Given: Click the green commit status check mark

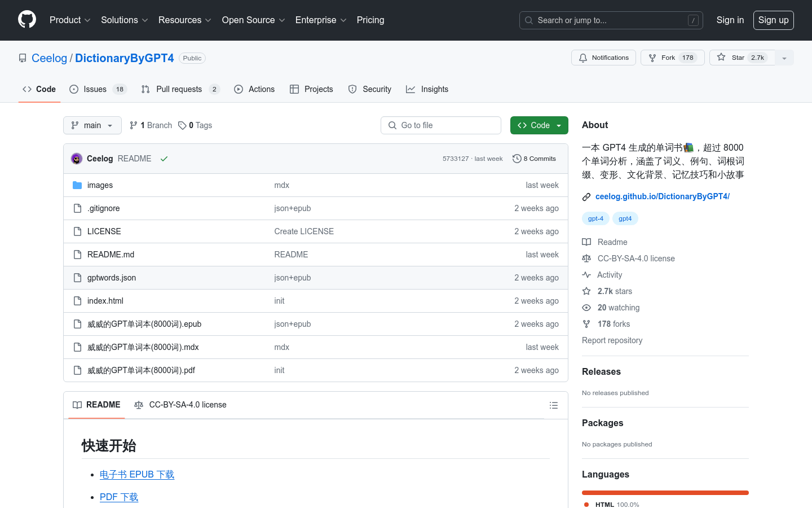Looking at the screenshot, I should pos(164,159).
